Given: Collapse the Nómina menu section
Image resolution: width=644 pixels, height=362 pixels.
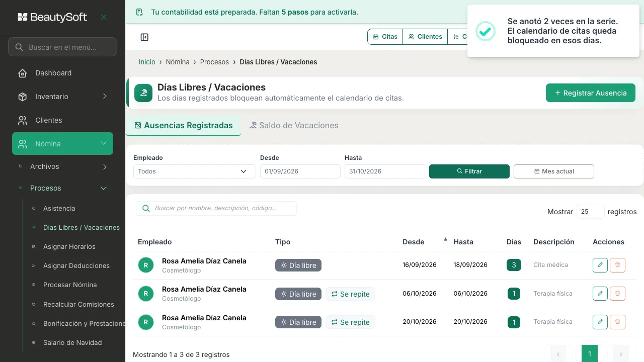Looking at the screenshot, I should pos(62,144).
